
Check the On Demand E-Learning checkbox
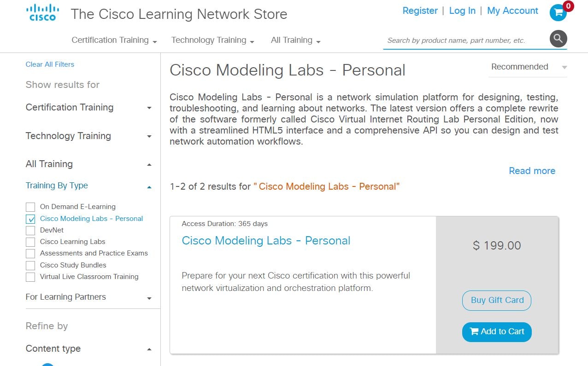pyautogui.click(x=30, y=207)
